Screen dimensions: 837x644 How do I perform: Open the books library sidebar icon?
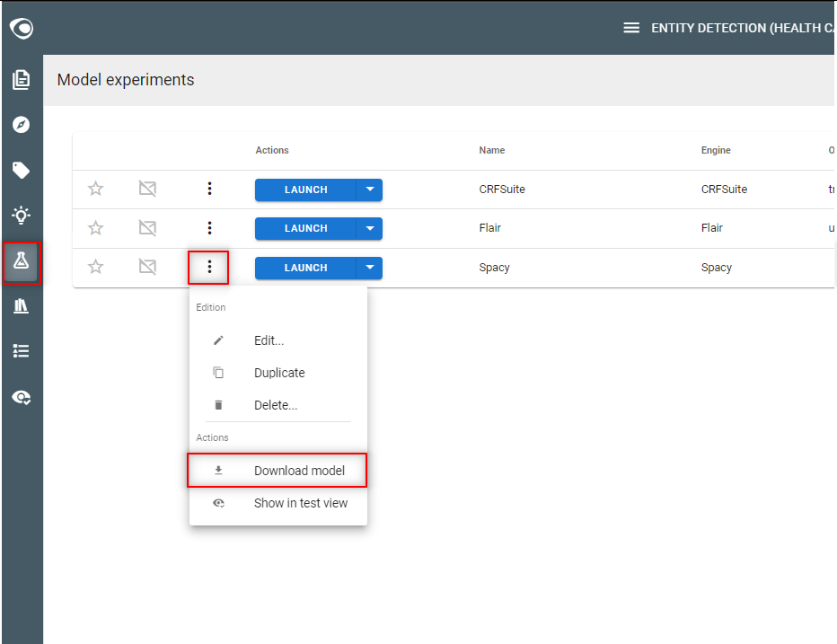pos(22,306)
